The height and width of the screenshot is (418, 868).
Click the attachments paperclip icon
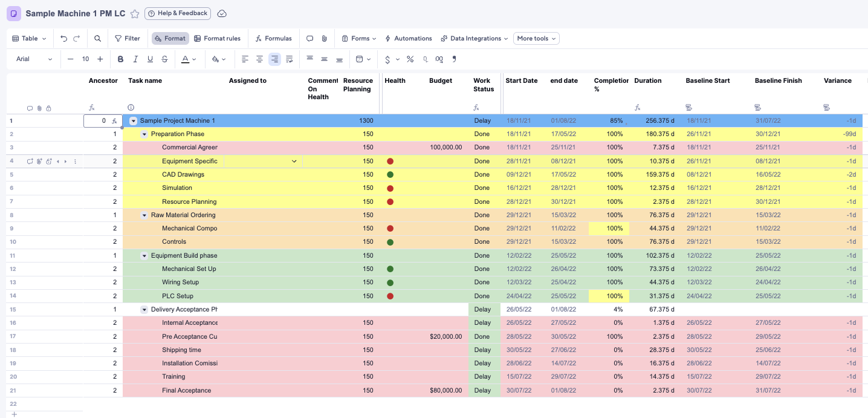325,39
